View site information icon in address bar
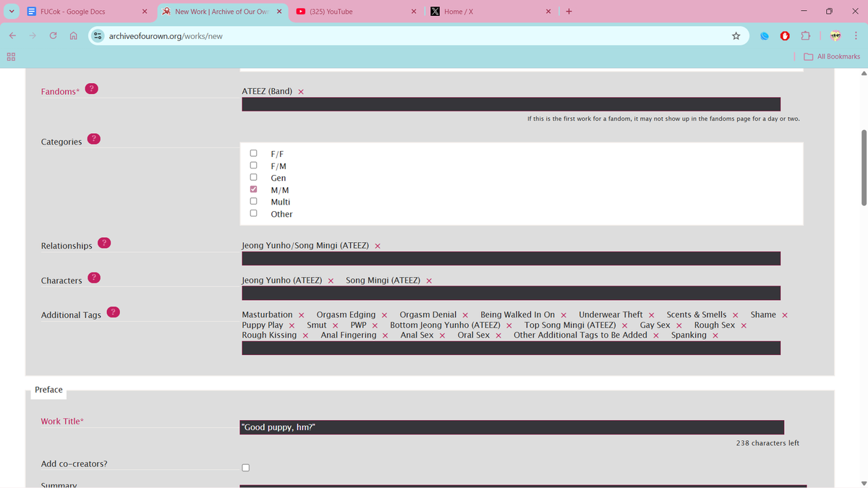 click(97, 36)
